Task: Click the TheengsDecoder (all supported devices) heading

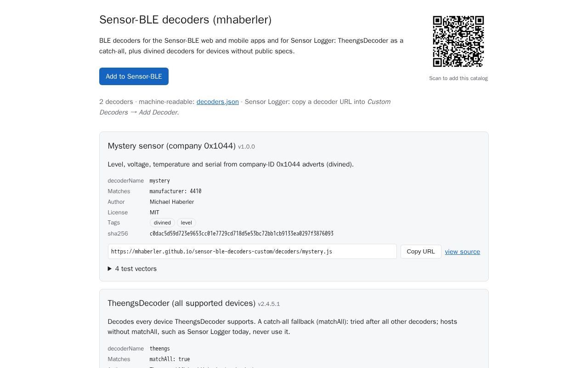Action: pyautogui.click(x=181, y=303)
